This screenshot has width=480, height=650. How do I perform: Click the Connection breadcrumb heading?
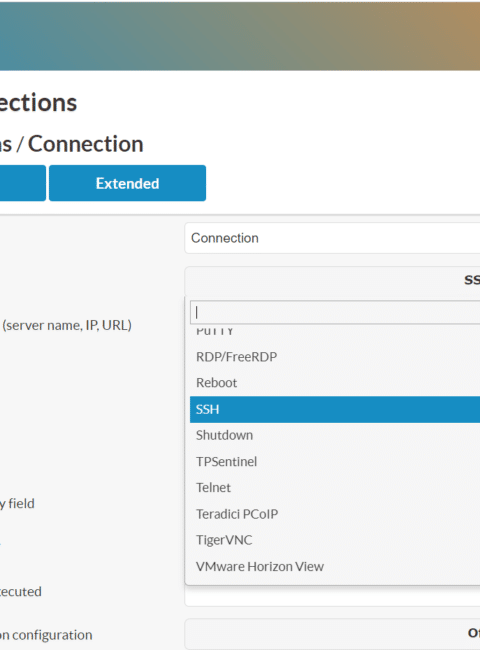pos(86,144)
